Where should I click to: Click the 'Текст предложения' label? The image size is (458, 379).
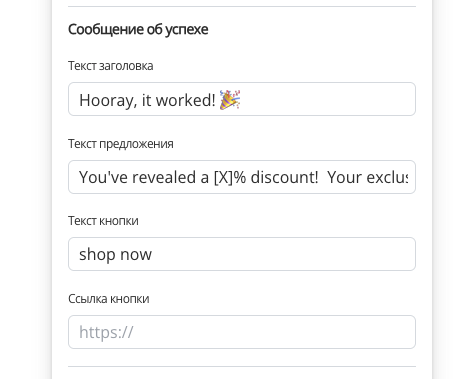pos(121,144)
